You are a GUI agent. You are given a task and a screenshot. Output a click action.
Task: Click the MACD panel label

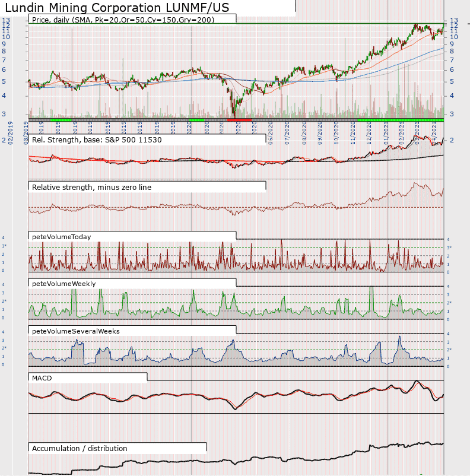[42, 378]
